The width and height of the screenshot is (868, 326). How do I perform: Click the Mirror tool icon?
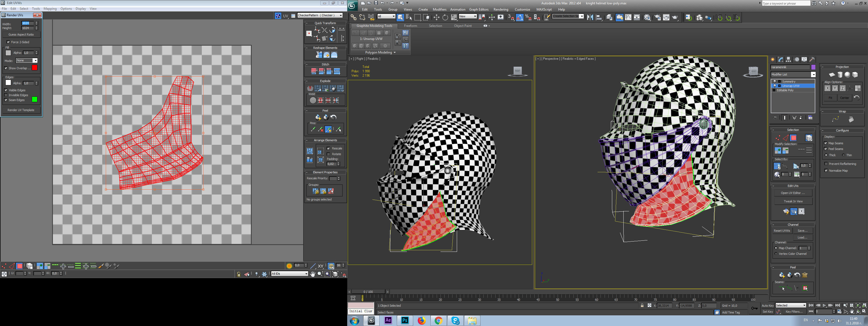point(590,18)
